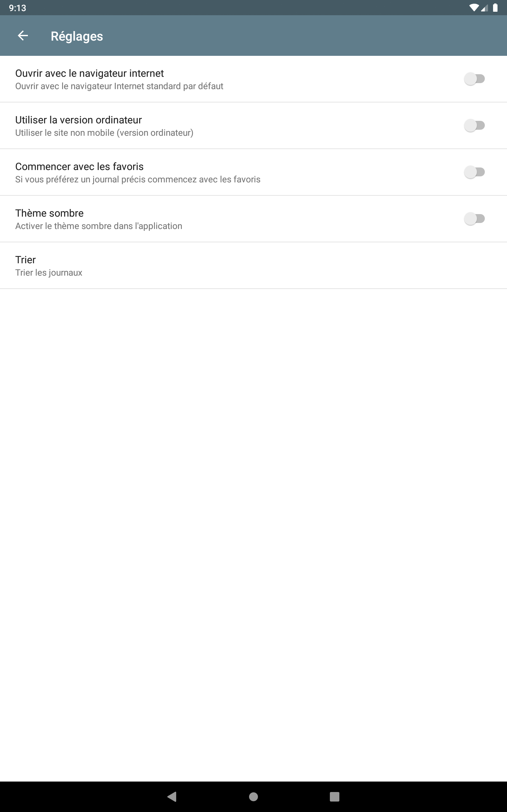The height and width of the screenshot is (812, 507).
Task: Click the Réglages title text
Action: click(77, 36)
